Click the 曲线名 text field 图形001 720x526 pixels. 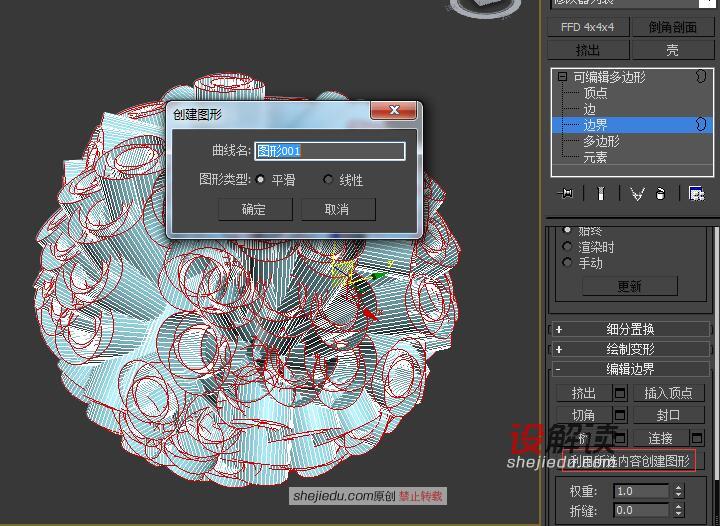[x=330, y=151]
